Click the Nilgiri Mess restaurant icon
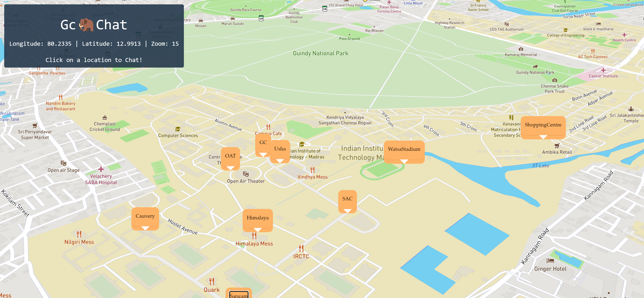 pyautogui.click(x=79, y=234)
